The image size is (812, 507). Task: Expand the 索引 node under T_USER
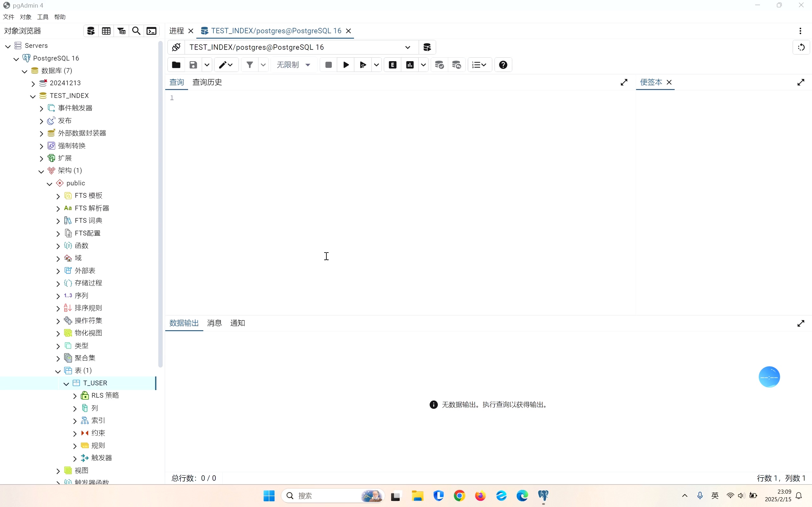[75, 420]
